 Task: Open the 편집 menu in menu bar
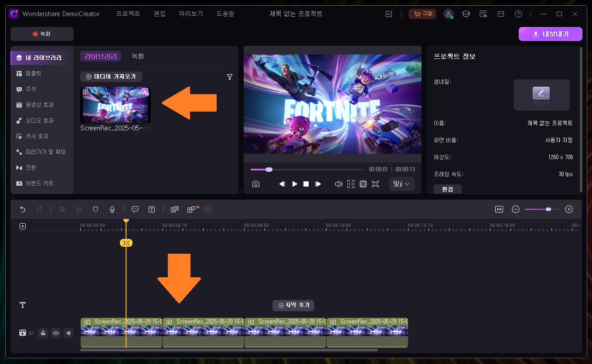pyautogui.click(x=160, y=14)
